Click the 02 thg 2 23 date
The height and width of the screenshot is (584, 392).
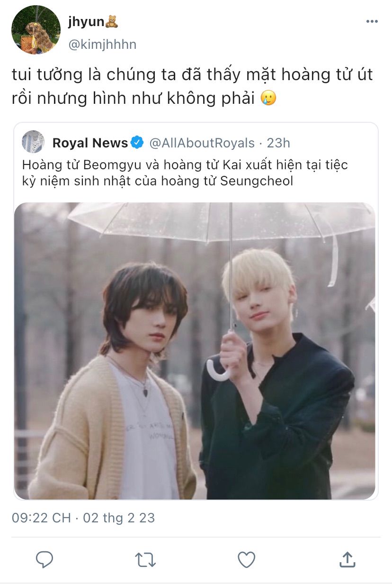pos(119,518)
